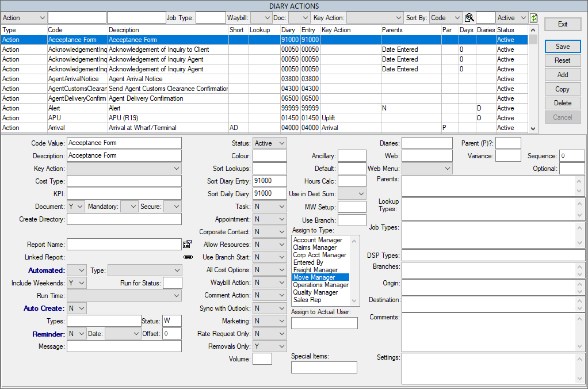The height and width of the screenshot is (389, 588).
Task: Click the search magnifier icon beside Sort By
Action: point(469,18)
